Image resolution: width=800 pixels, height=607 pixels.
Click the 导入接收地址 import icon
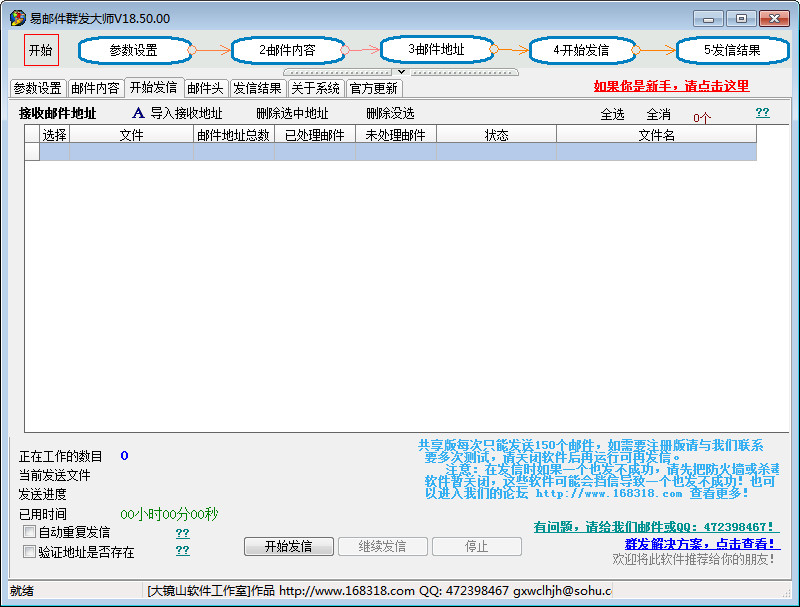(139, 114)
